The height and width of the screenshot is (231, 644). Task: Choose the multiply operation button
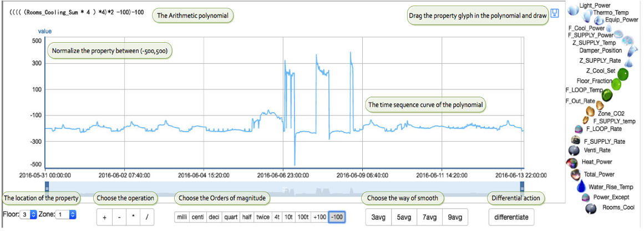pyautogui.click(x=133, y=217)
